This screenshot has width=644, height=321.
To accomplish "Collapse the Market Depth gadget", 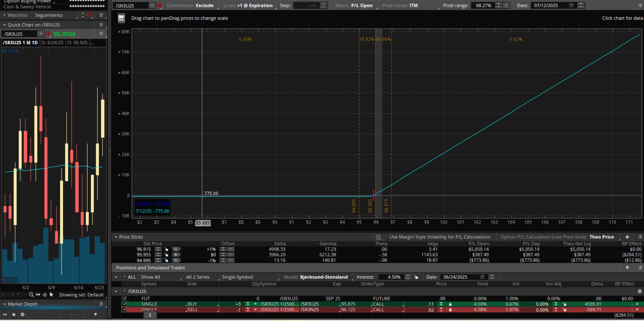I will pos(4,304).
